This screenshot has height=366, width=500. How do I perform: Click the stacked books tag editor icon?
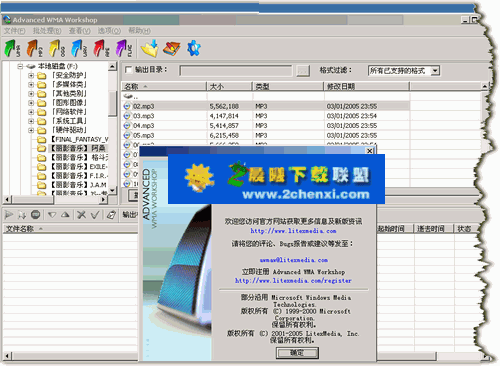pos(171,49)
